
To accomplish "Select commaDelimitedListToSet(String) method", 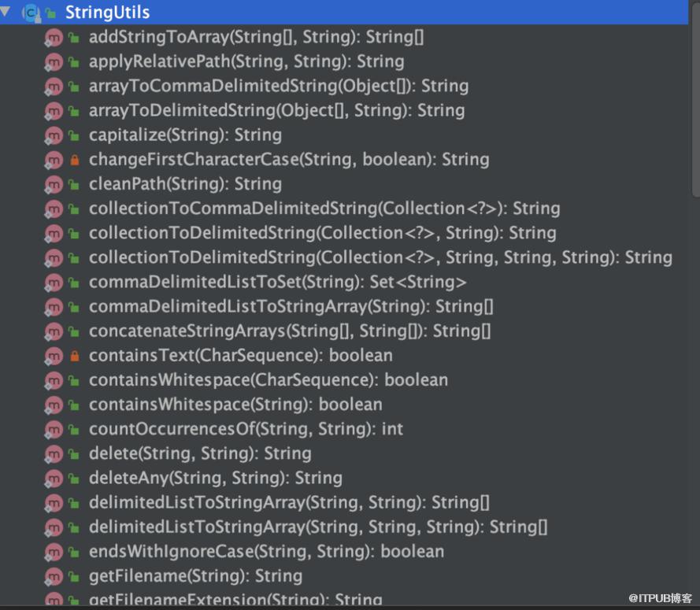I will point(278,282).
